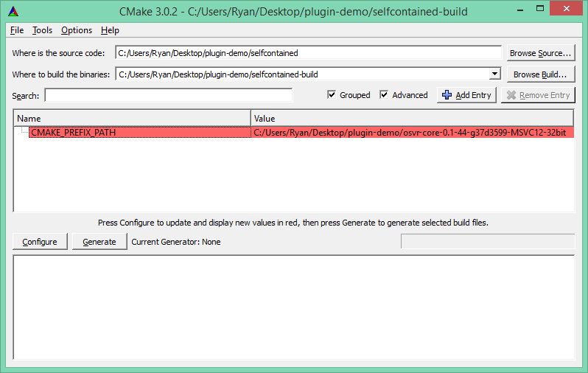Close the CMake window
Screen dimensions: 588x373
(x=566, y=9)
